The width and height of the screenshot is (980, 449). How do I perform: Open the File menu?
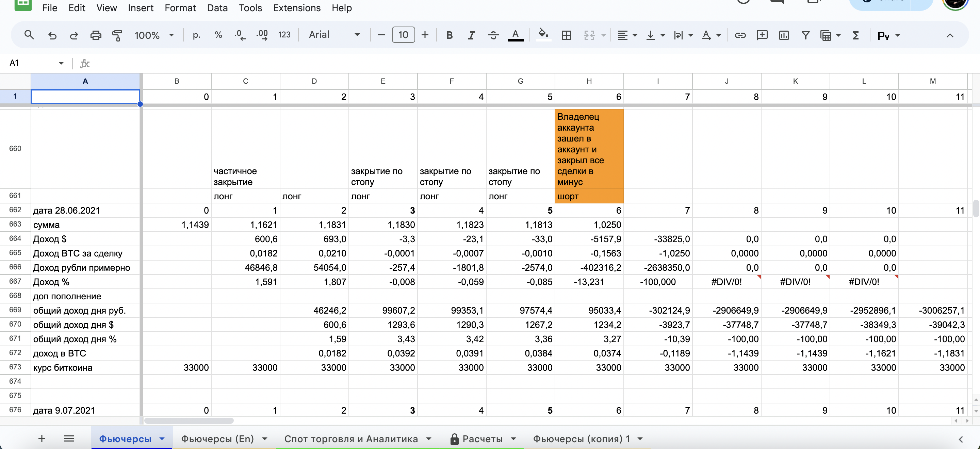pos(49,7)
